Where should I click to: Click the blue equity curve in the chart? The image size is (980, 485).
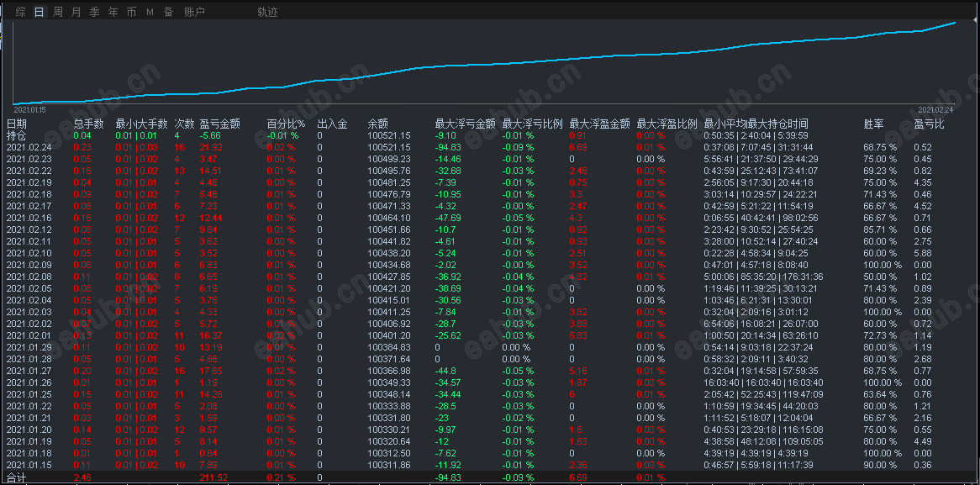click(x=484, y=64)
